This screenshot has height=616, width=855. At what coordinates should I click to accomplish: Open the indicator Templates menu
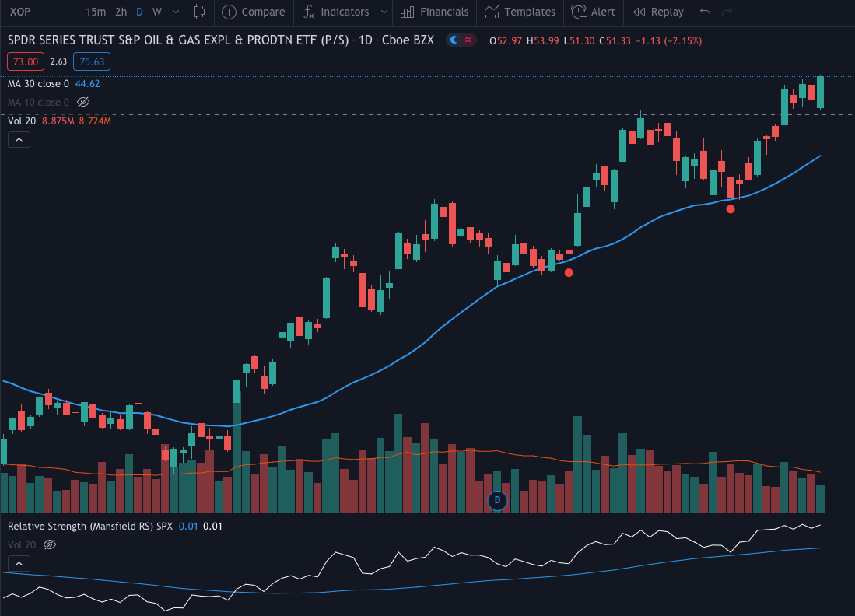(520, 12)
